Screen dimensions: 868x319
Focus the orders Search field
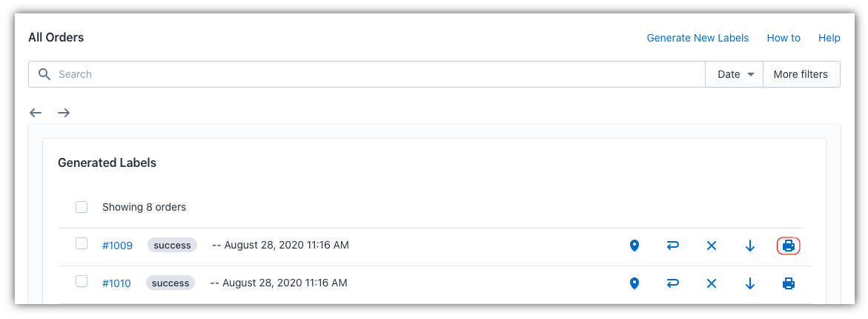click(x=367, y=74)
